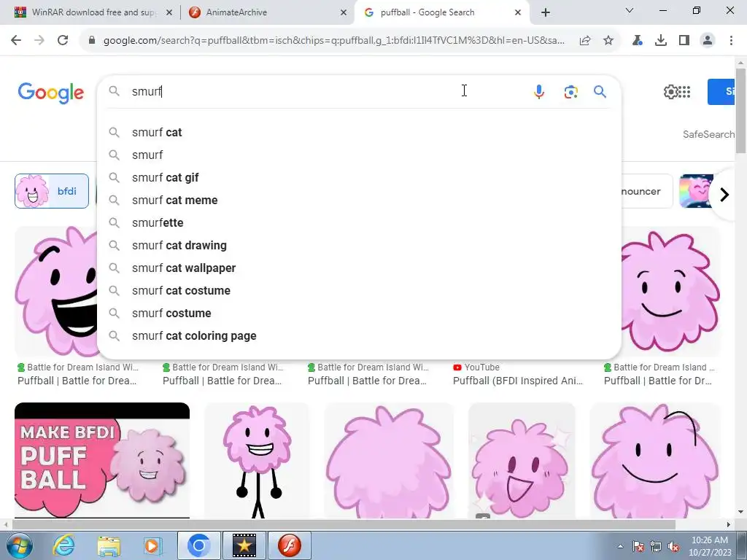This screenshot has height=560, width=747.
Task: Open the Chrome downloads icon
Action: [x=660, y=41]
